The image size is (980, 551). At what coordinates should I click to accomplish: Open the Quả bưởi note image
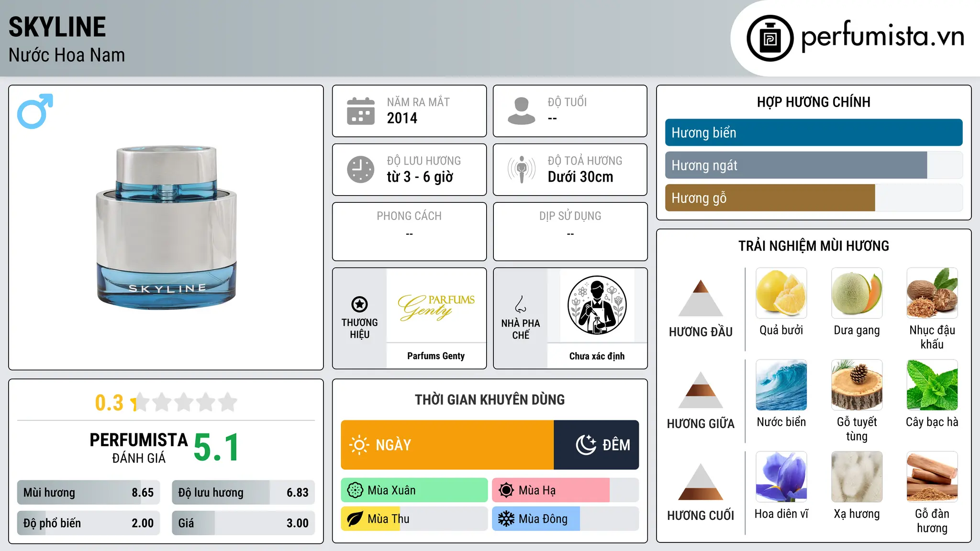coord(781,293)
